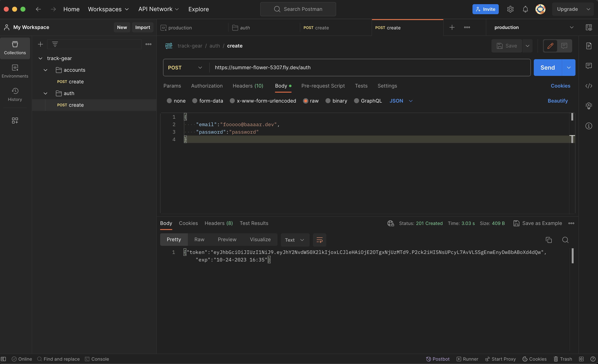The width and height of the screenshot is (598, 364).
Task: Open the Save options arrow
Action: [527, 46]
